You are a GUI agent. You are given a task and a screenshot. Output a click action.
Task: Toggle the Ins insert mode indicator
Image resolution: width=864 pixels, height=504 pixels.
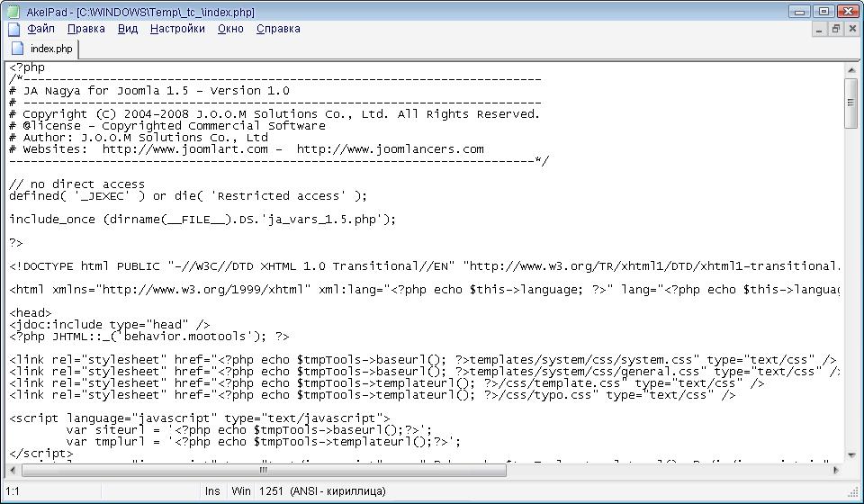[x=212, y=491]
